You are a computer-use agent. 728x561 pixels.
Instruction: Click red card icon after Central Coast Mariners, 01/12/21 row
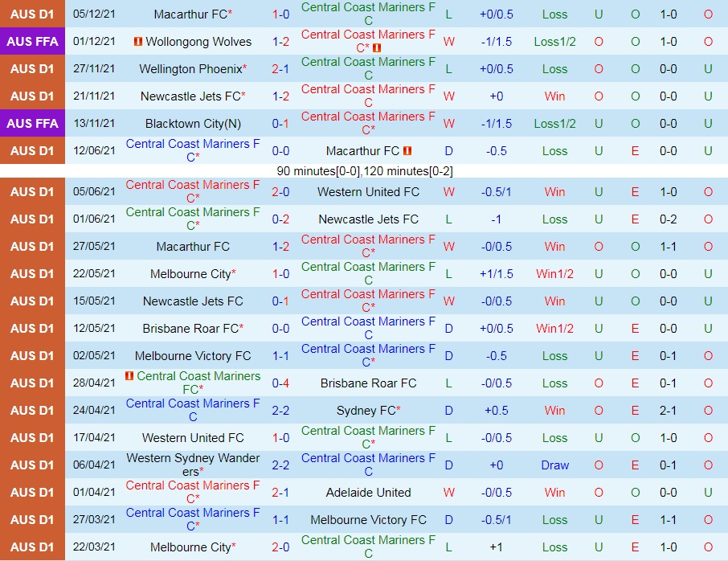point(377,48)
